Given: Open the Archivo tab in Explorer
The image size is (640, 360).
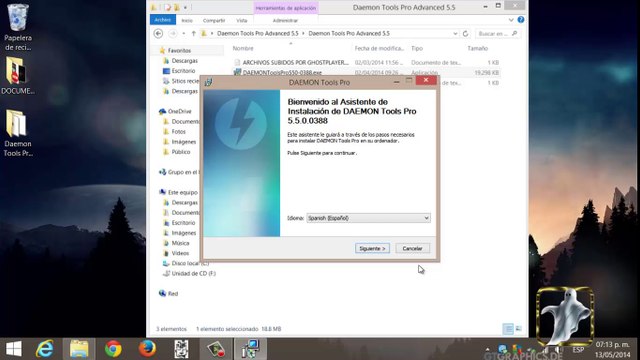Looking at the screenshot, I should (162, 20).
